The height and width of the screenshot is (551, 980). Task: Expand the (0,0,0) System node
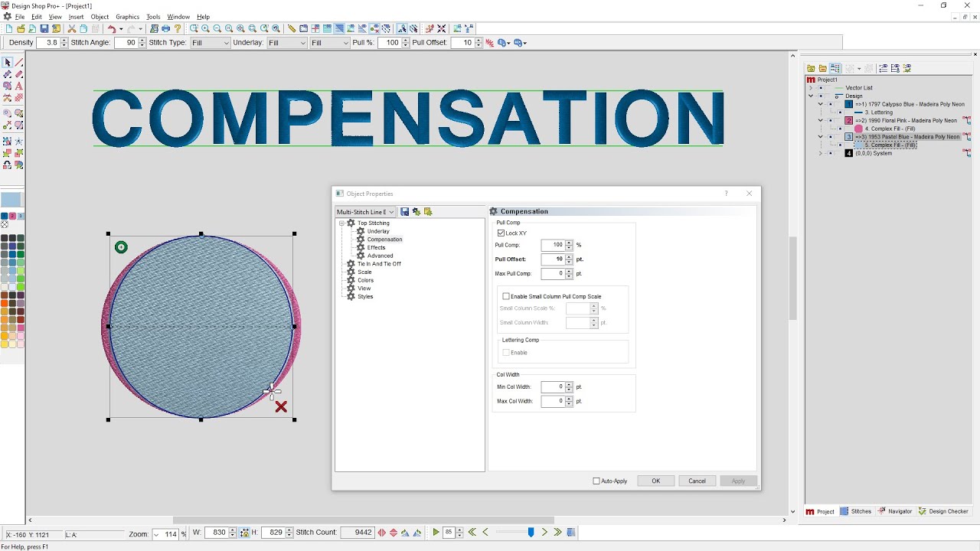tap(821, 153)
